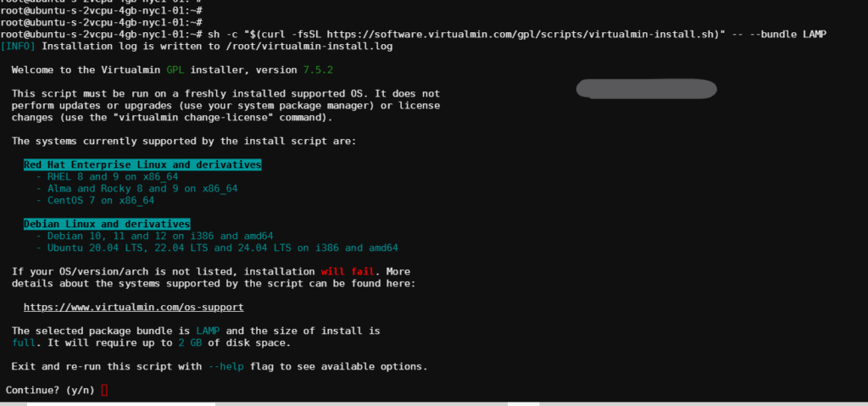Click the cyan LAMP bundle name in the summary

207,331
